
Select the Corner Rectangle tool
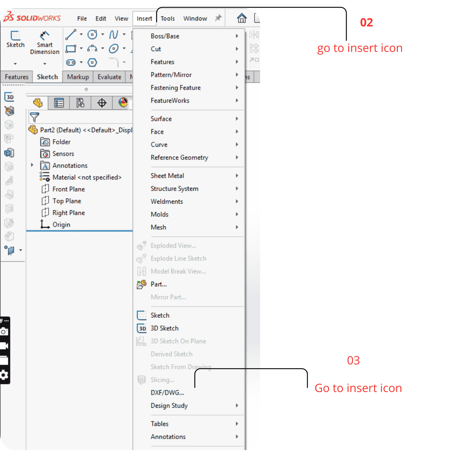click(71, 49)
